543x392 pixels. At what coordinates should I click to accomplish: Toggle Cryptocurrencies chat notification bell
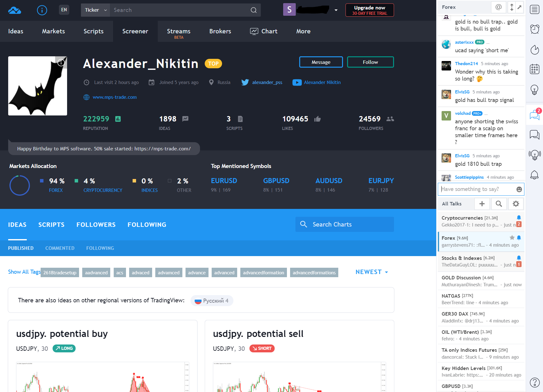pos(519,218)
